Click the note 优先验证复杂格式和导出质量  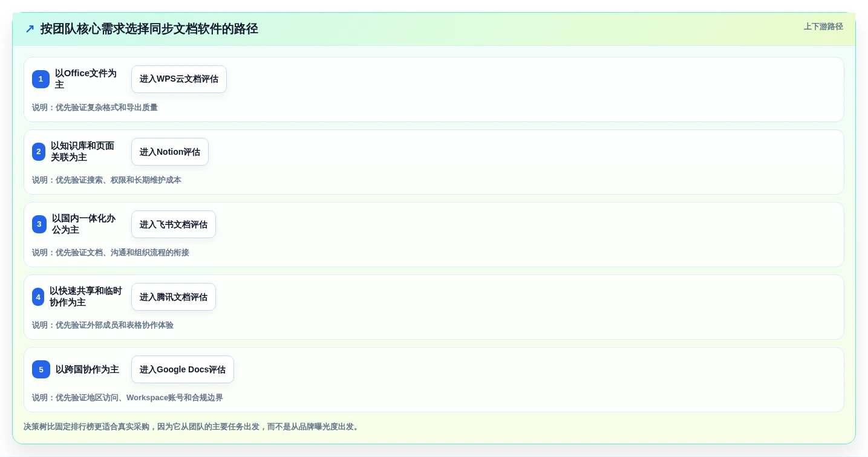point(95,108)
